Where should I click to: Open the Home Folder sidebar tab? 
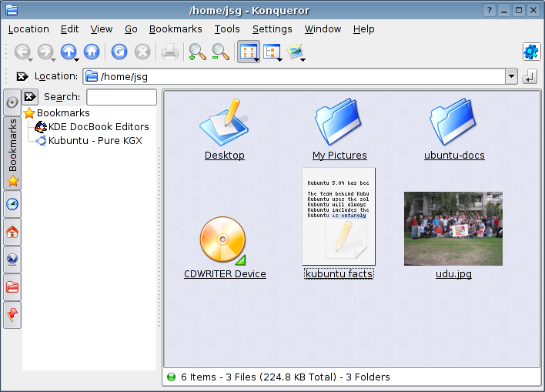[12, 232]
